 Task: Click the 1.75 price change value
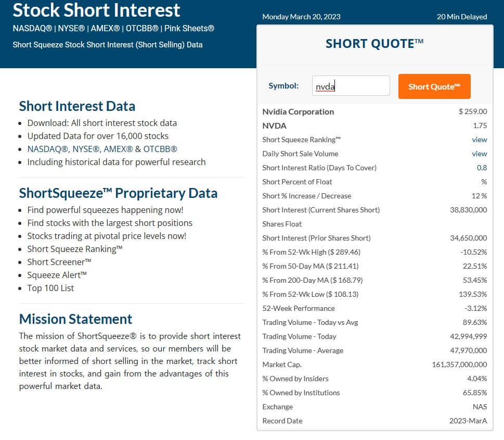480,125
